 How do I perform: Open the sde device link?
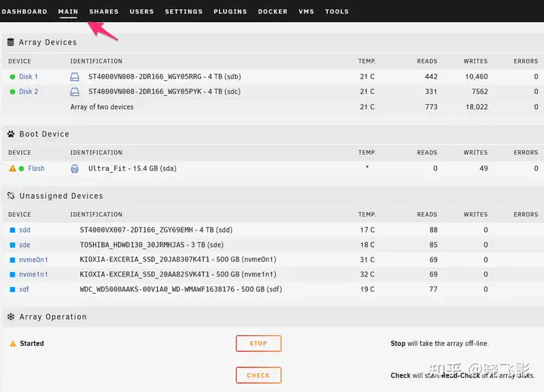(x=25, y=245)
